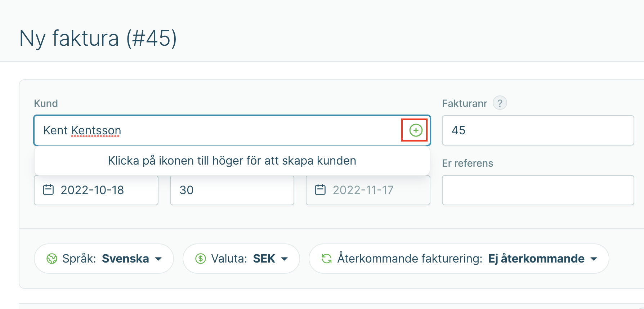This screenshot has height=309, width=644.
Task: Click the payment terms field showing 30
Action: (232, 190)
